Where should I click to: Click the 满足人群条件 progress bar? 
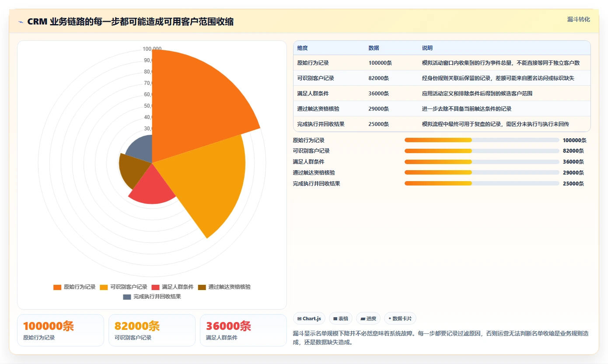482,161
